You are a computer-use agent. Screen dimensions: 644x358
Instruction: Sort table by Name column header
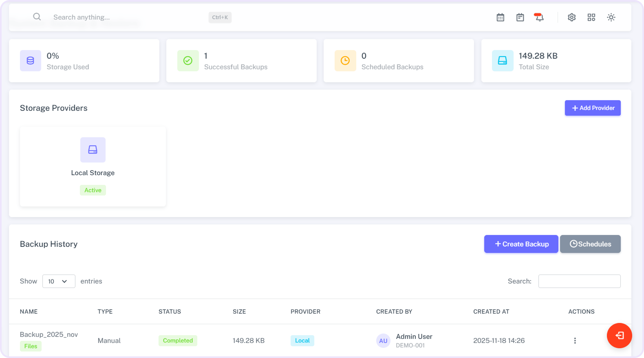coord(29,312)
